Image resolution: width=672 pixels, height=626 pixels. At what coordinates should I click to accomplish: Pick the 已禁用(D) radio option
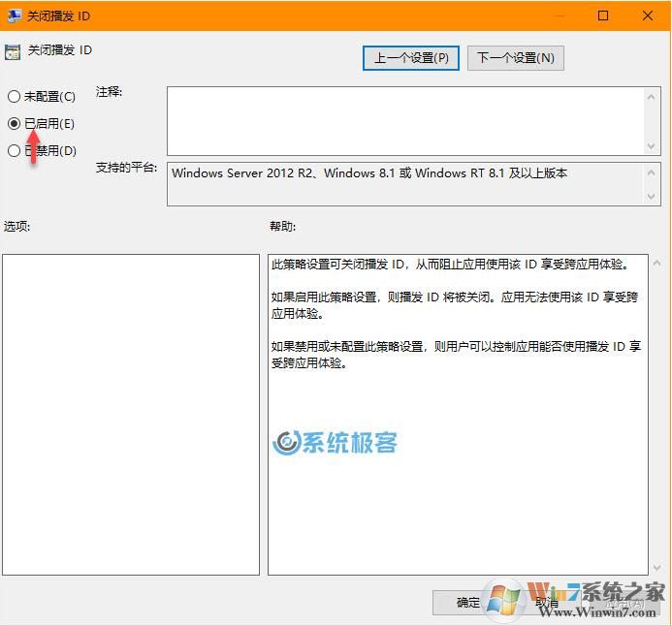click(x=14, y=151)
